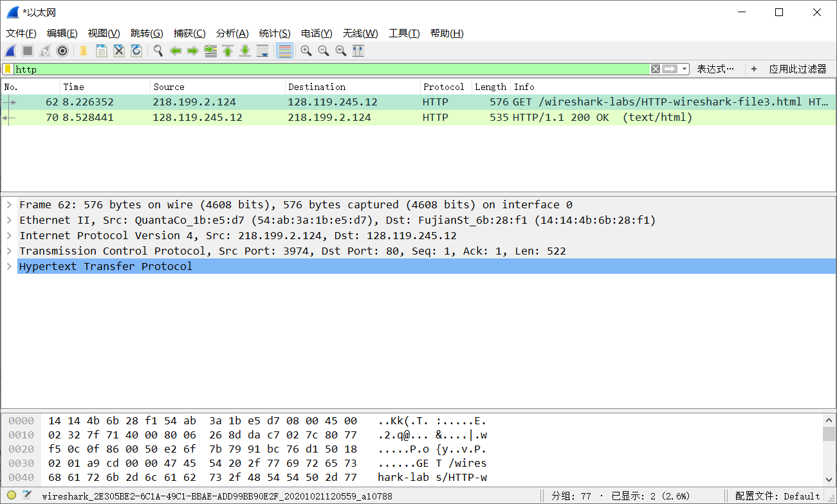This screenshot has width=837, height=504.
Task: Toggle auto-scroll during live capture
Action: pyautogui.click(x=262, y=51)
